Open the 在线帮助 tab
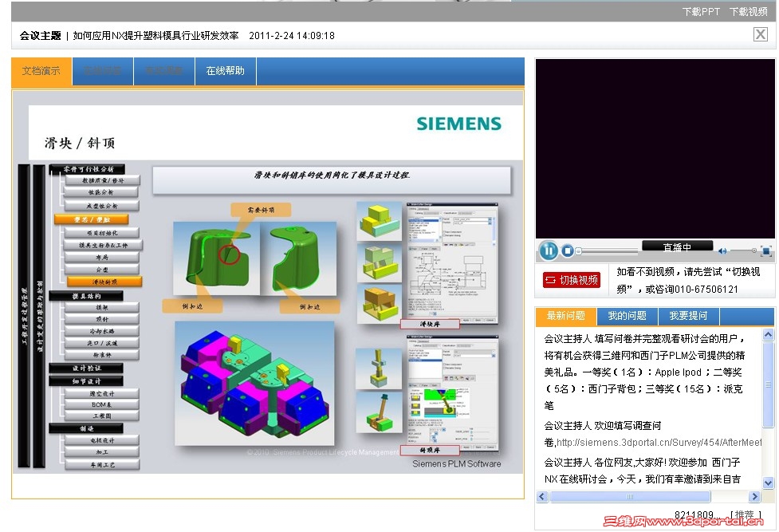This screenshot has height=532, width=779. [226, 71]
